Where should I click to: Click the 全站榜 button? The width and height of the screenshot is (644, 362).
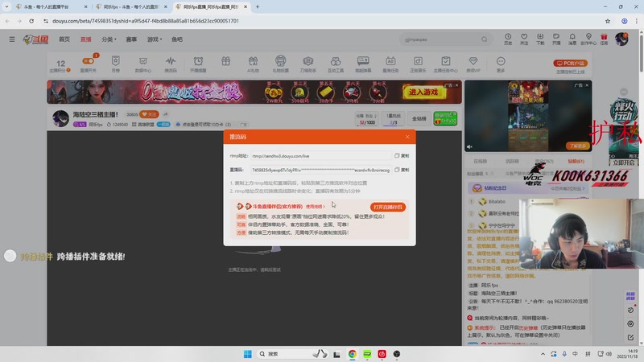click(x=419, y=118)
